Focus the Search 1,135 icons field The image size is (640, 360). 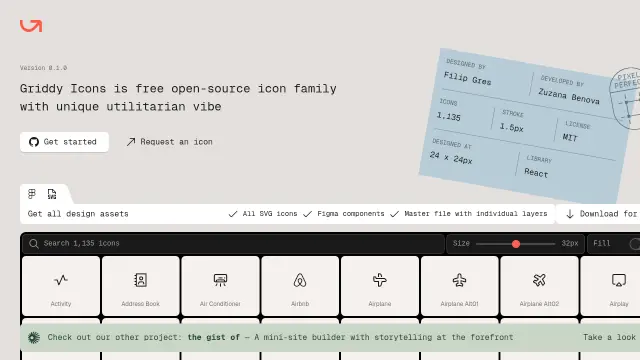pos(233,244)
